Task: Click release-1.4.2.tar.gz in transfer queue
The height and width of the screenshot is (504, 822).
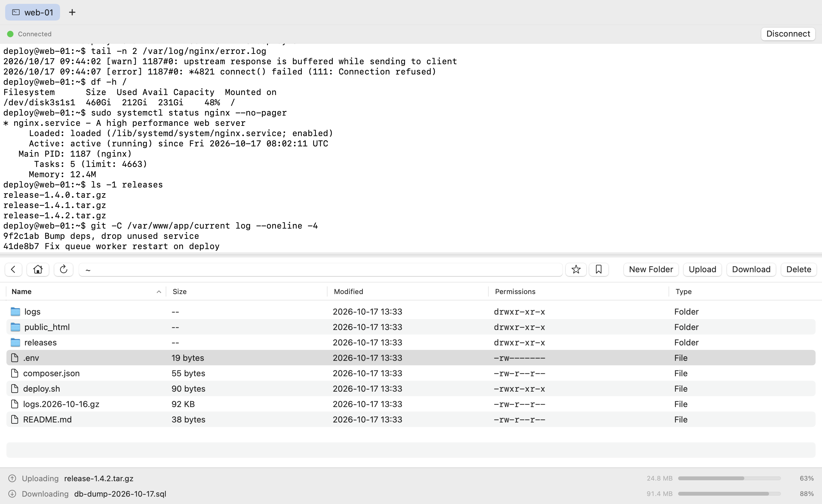Action: 99,478
